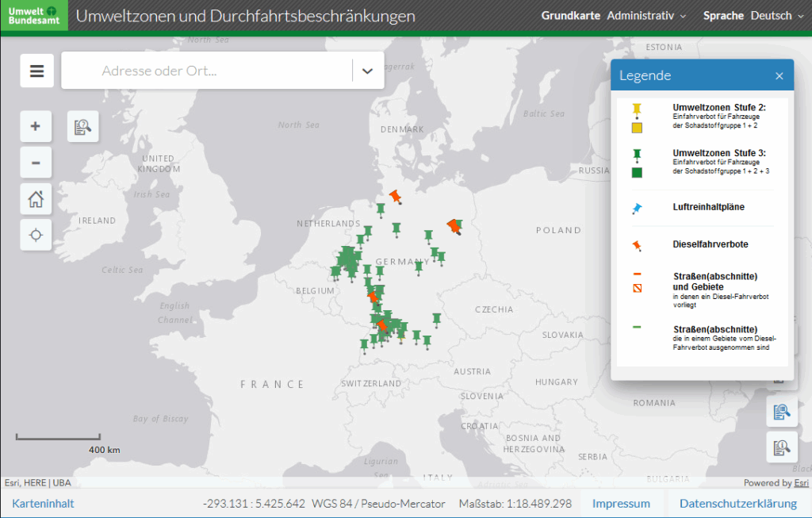Click the blue Luftreinhaltepläne pin in legend
The height and width of the screenshot is (518, 812).
point(637,209)
